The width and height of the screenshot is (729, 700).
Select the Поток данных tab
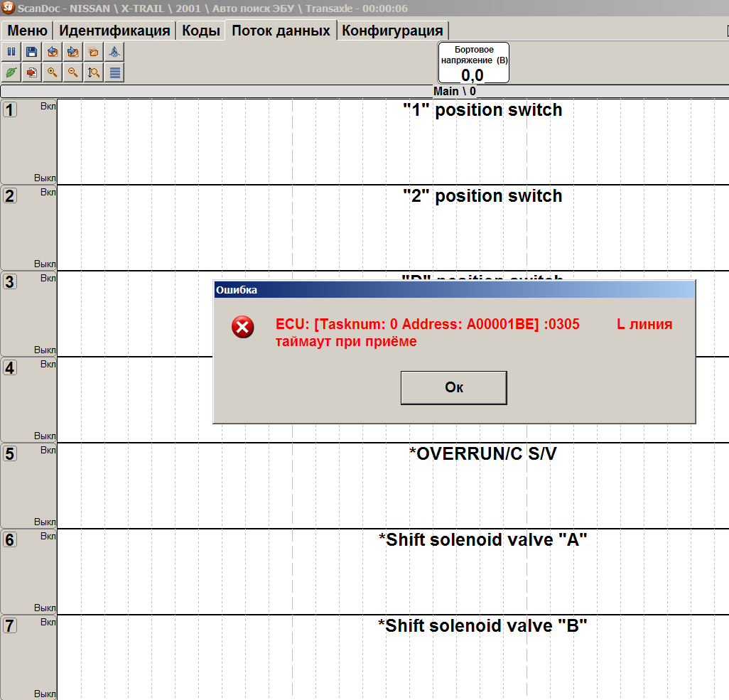click(x=281, y=31)
